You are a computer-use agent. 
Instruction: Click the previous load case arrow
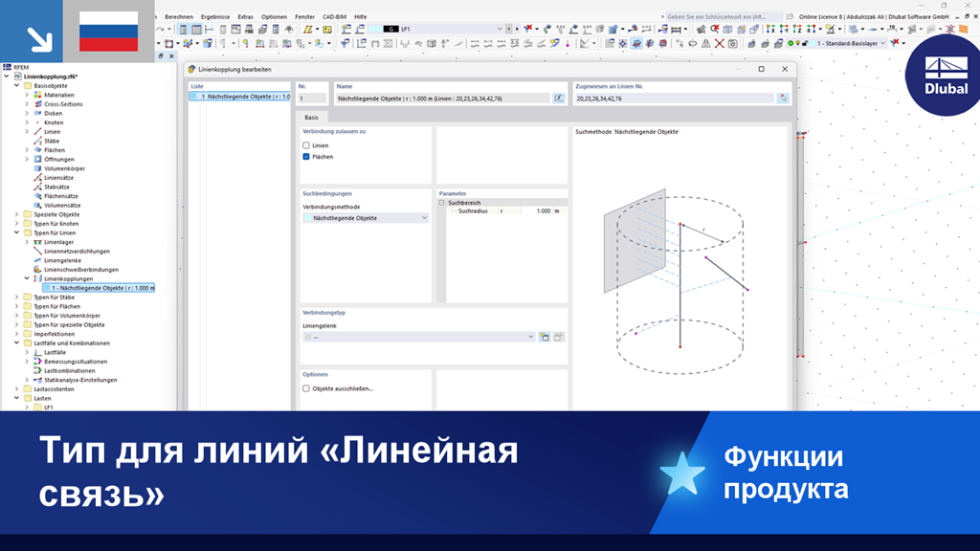(x=509, y=29)
